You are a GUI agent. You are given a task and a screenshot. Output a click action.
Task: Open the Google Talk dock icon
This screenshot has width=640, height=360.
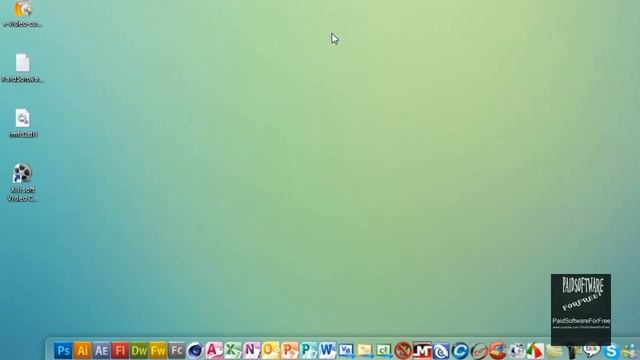(592, 351)
